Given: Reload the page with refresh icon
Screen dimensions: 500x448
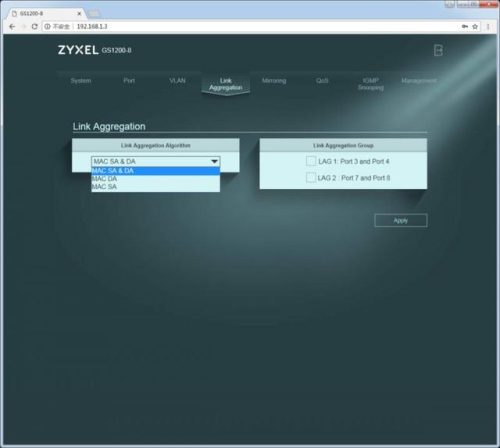Looking at the screenshot, I should (x=34, y=26).
